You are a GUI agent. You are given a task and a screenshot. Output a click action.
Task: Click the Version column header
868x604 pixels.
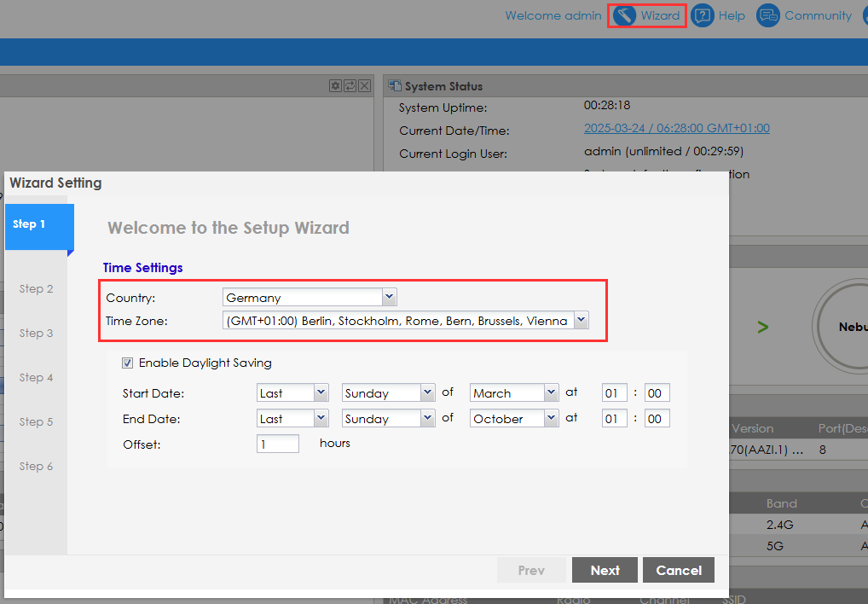coord(752,428)
